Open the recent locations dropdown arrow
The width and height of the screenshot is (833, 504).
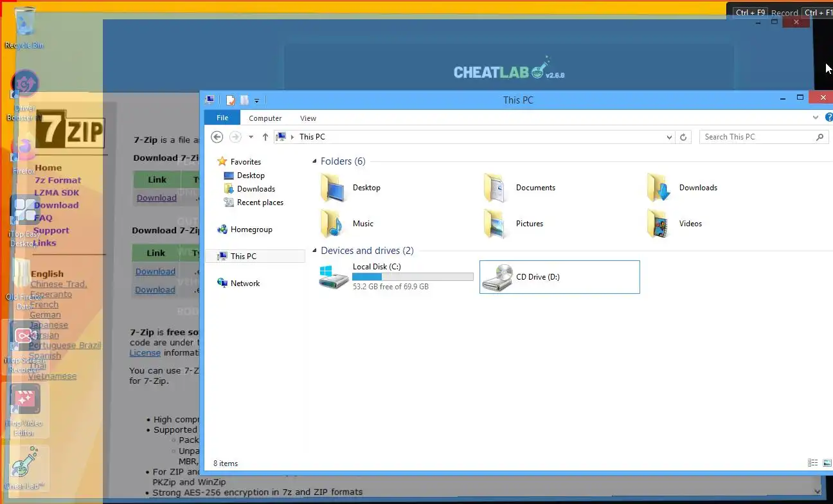click(x=251, y=137)
